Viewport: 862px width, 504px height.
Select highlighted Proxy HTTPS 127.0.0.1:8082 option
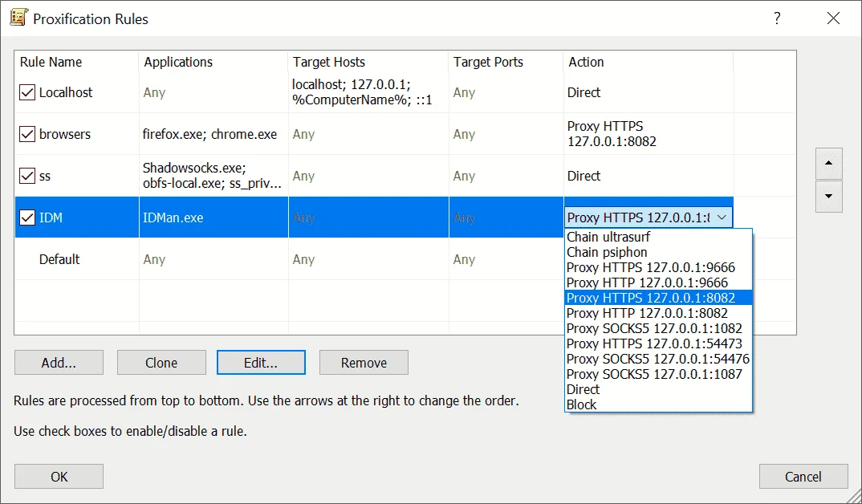[x=658, y=298]
